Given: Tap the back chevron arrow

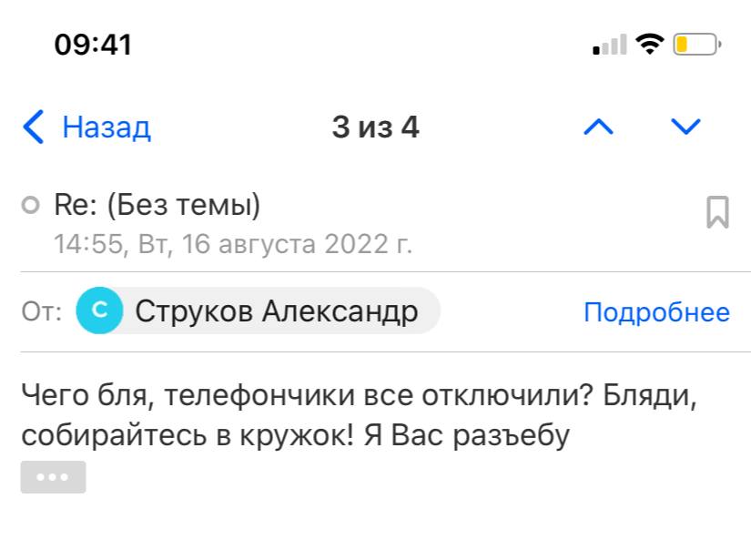Looking at the screenshot, I should click(34, 127).
